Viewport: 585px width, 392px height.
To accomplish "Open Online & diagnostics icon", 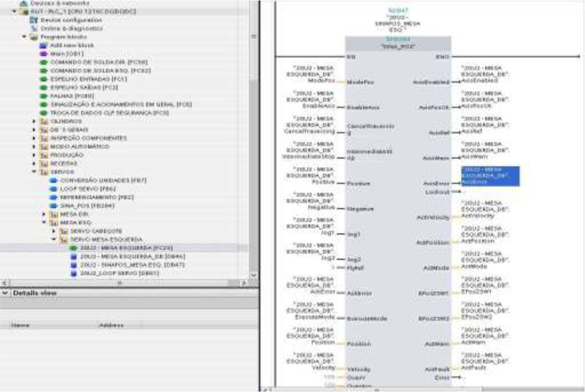I will click(33, 28).
